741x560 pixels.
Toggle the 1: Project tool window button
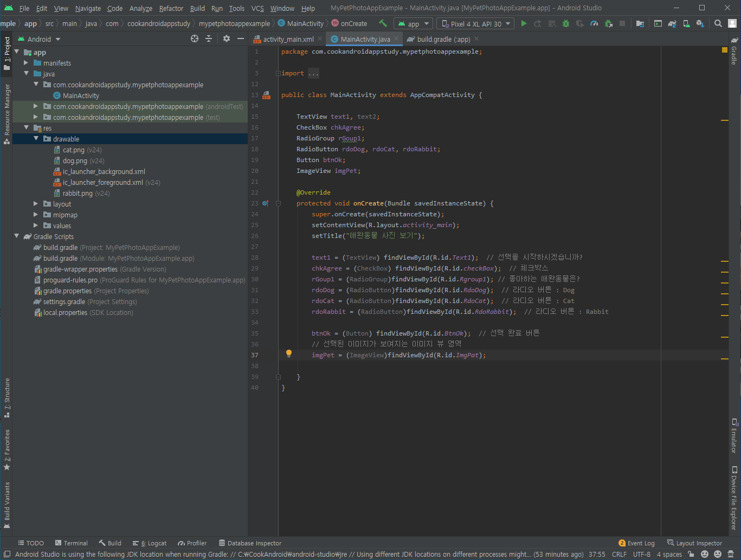pyautogui.click(x=7, y=54)
